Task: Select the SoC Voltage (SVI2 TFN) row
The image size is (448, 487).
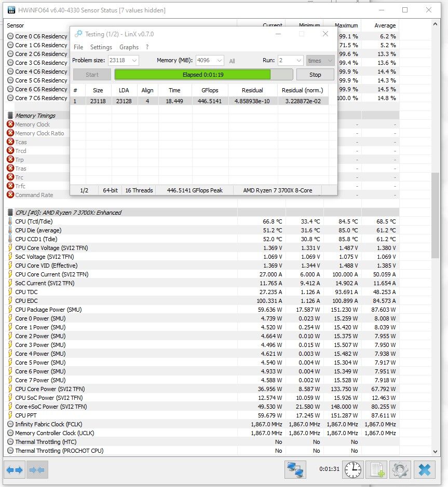Action: (202, 257)
